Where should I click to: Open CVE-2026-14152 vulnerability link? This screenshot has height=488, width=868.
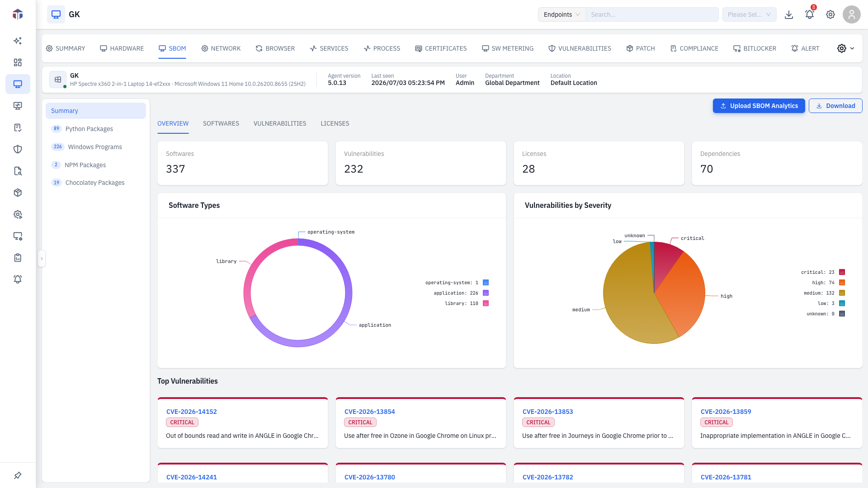click(192, 412)
